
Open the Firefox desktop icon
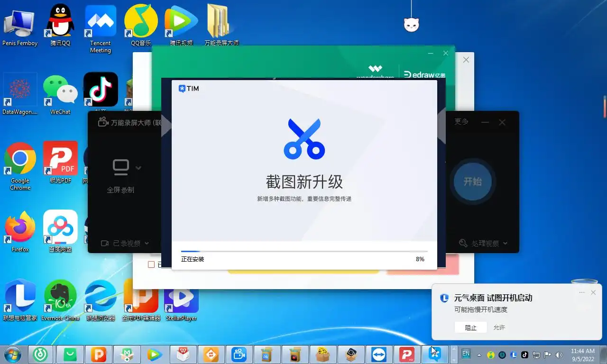[20, 231]
